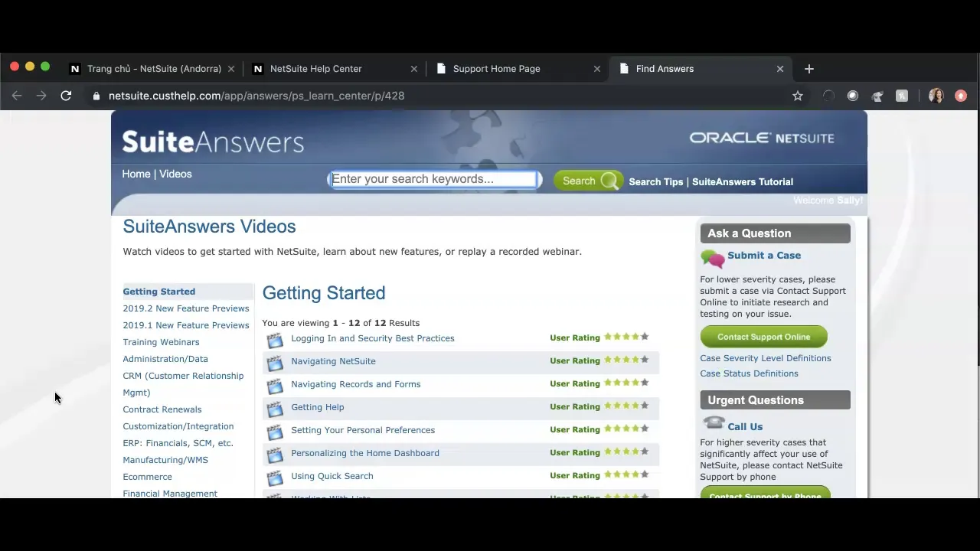Select Getting Started category in sidebar
Screen dimensions: 980x551
[158, 292]
